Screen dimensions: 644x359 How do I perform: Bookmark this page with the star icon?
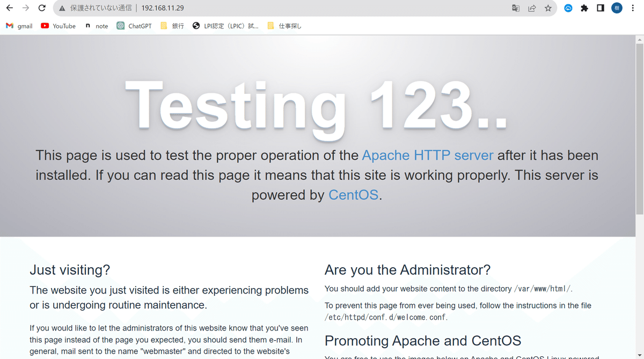pyautogui.click(x=548, y=8)
